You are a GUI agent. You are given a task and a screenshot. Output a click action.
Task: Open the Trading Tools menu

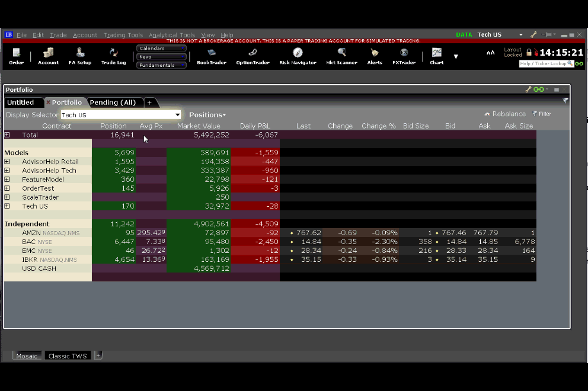(x=123, y=35)
